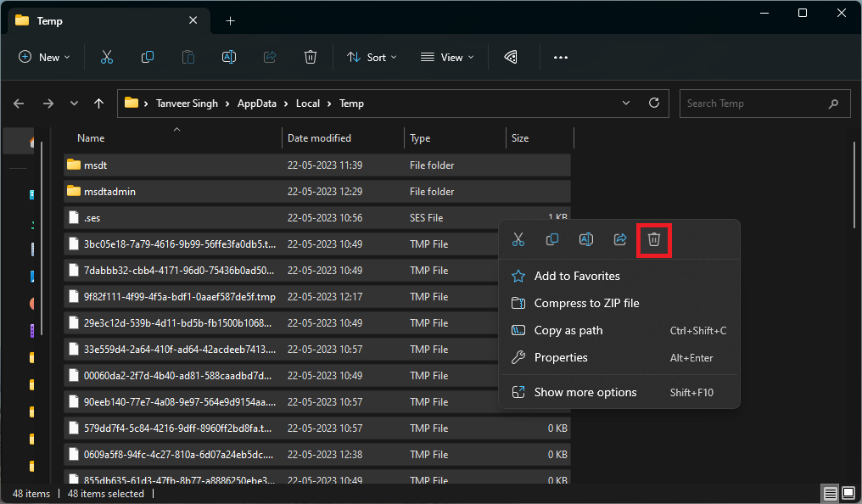
Task: Switch to large thumbnails view in the status bar
Action: pos(848,493)
